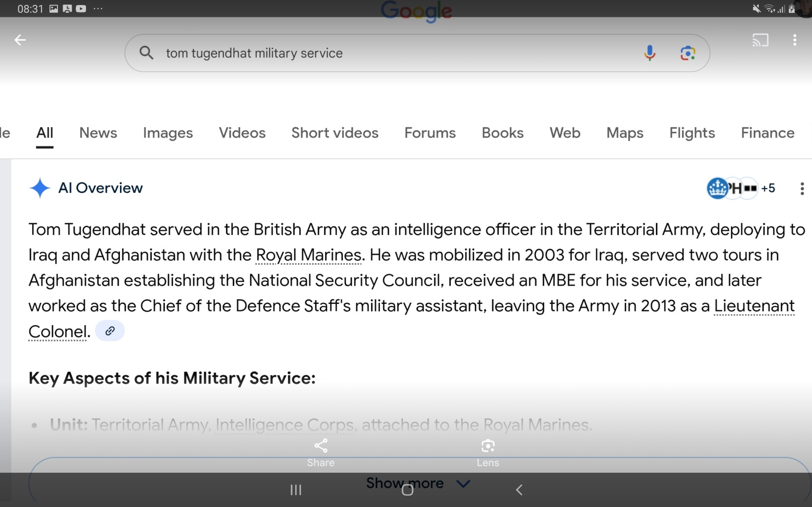Open the browser overflow menu
The height and width of the screenshot is (507, 812).
[x=795, y=40]
